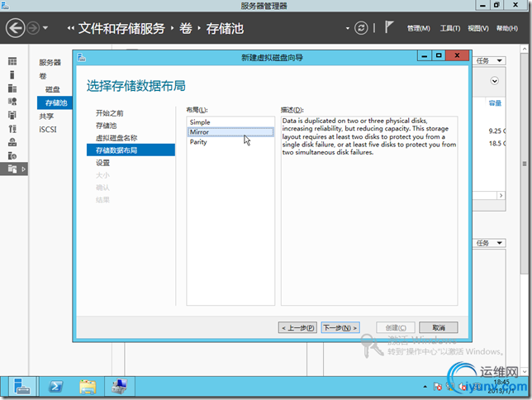Select the eighth role icon in left sidebar

[x=12, y=155]
